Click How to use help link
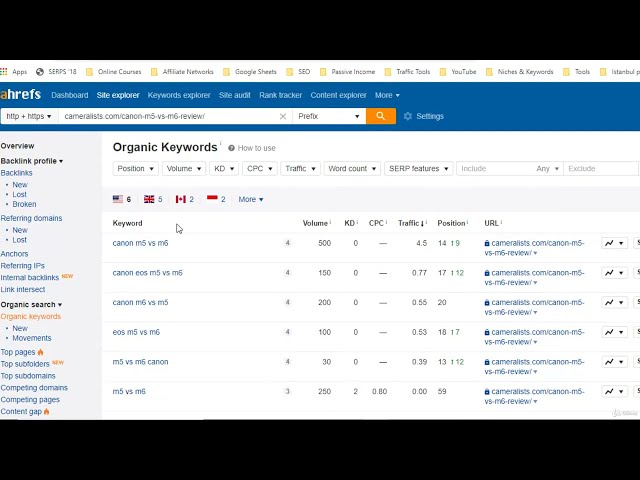Image resolution: width=640 pixels, height=480 pixels. tap(252, 148)
